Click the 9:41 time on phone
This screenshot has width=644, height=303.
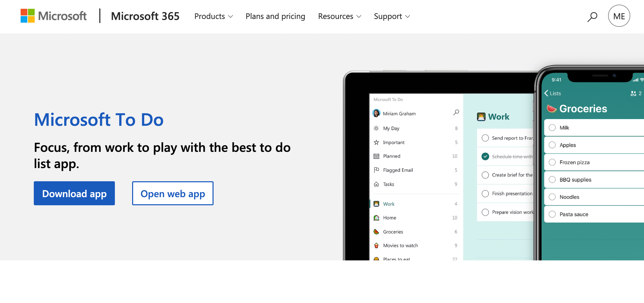click(x=556, y=80)
